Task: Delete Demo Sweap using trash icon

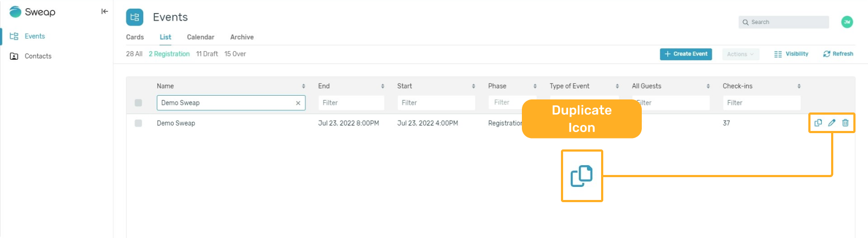Action: click(845, 123)
